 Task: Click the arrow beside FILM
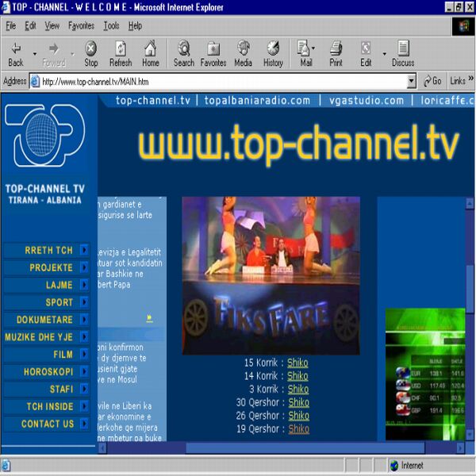point(84,354)
